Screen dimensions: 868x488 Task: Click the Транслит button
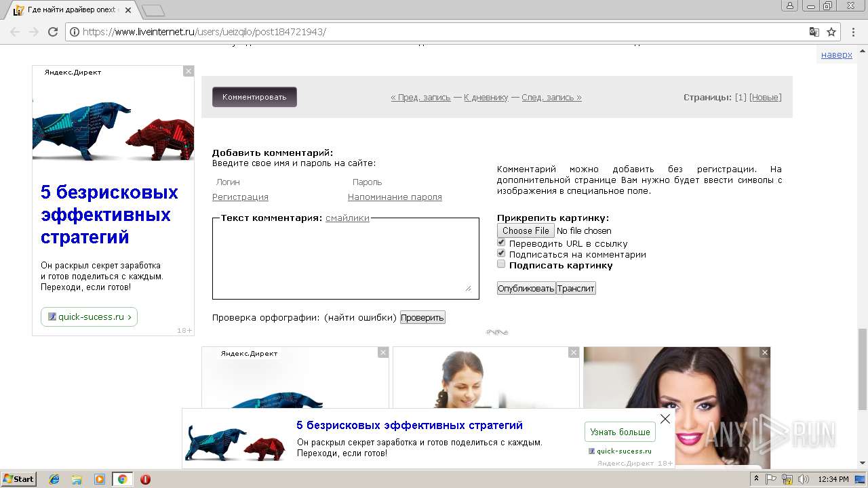pyautogui.click(x=576, y=288)
